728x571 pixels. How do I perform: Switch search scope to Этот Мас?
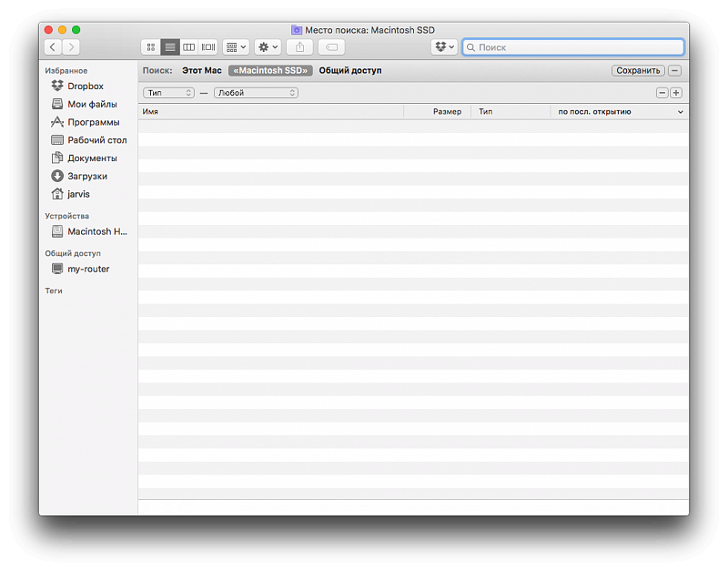tap(201, 70)
